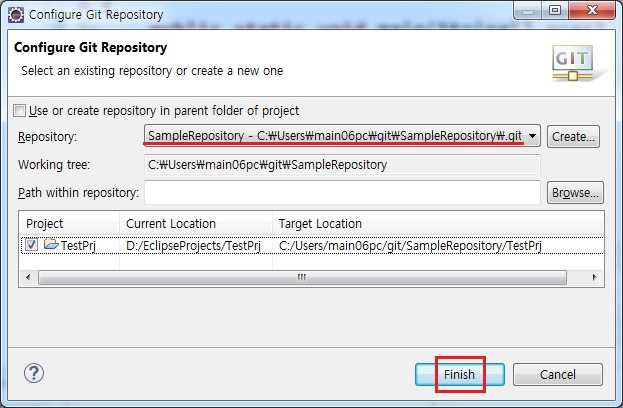Screen dimensions: 623x408
Task: Click D:/EclipseProjects/TestPrj current location cell
Action: 193,246
